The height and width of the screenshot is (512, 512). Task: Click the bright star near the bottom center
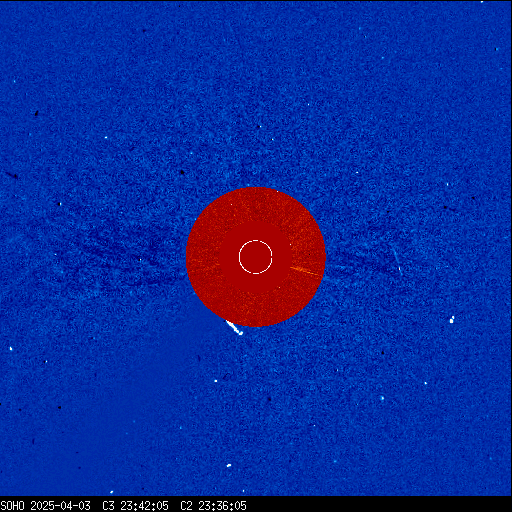pos(229,465)
